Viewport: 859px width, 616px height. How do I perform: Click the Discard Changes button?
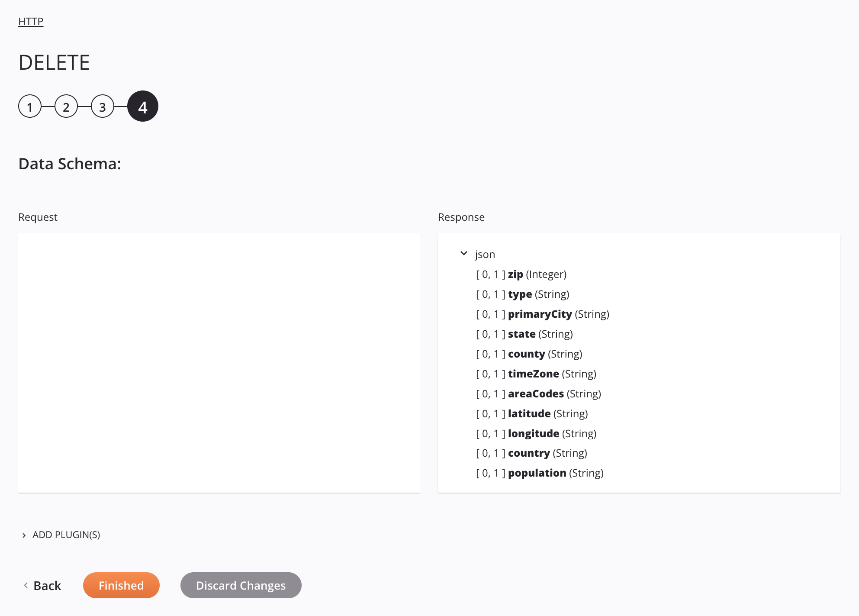(x=241, y=585)
